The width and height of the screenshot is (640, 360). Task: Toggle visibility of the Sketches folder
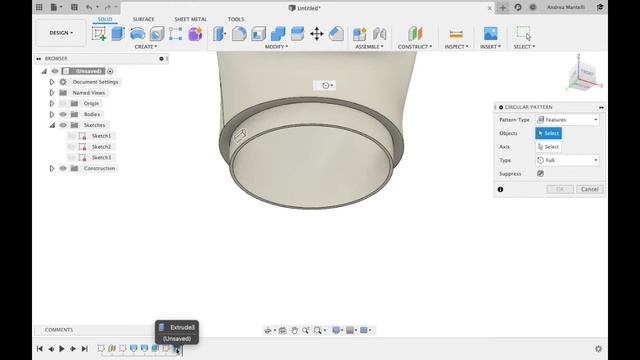63,125
